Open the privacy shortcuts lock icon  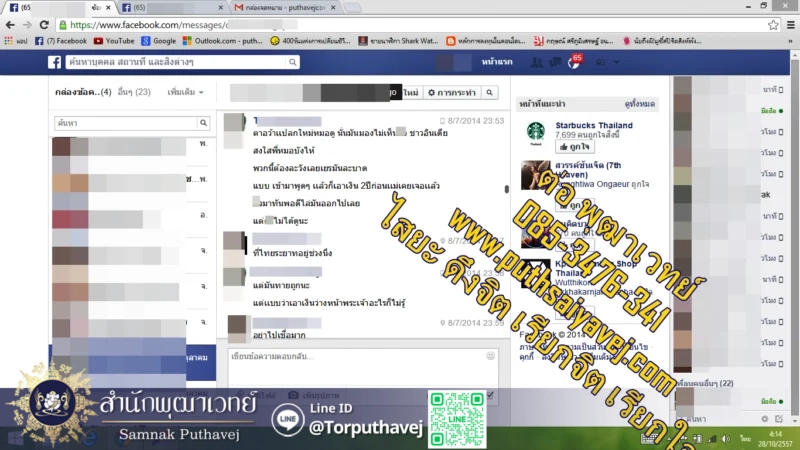[601, 62]
